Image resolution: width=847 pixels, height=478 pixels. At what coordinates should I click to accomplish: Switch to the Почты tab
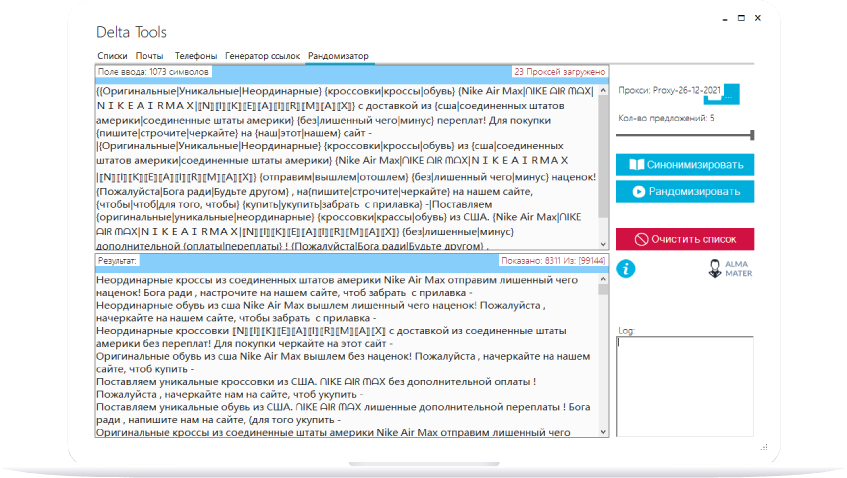[x=150, y=56]
